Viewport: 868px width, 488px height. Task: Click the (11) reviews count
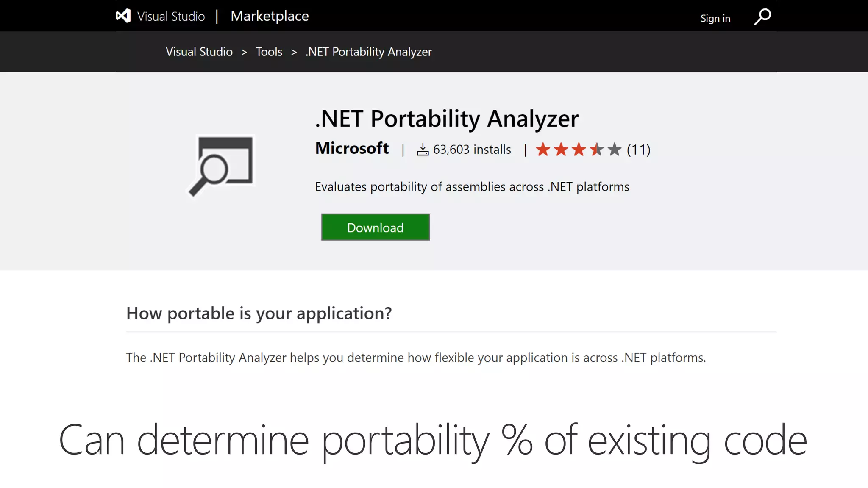tap(638, 150)
